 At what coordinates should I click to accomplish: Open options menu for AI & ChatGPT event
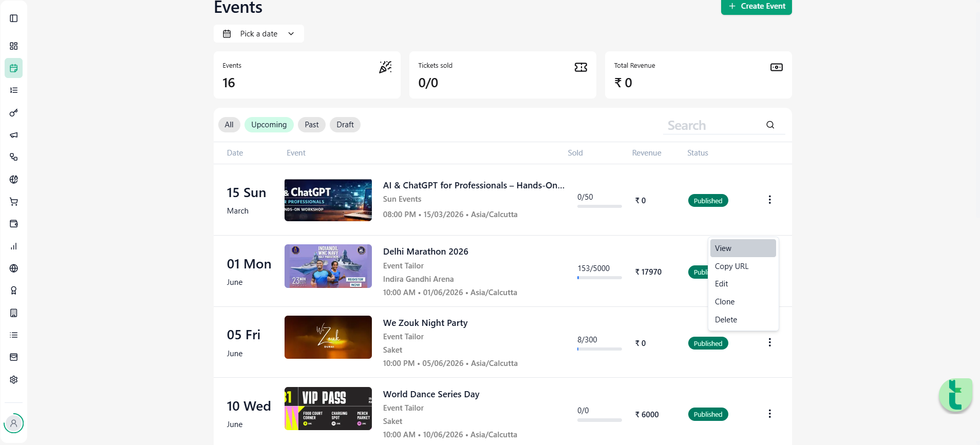769,200
